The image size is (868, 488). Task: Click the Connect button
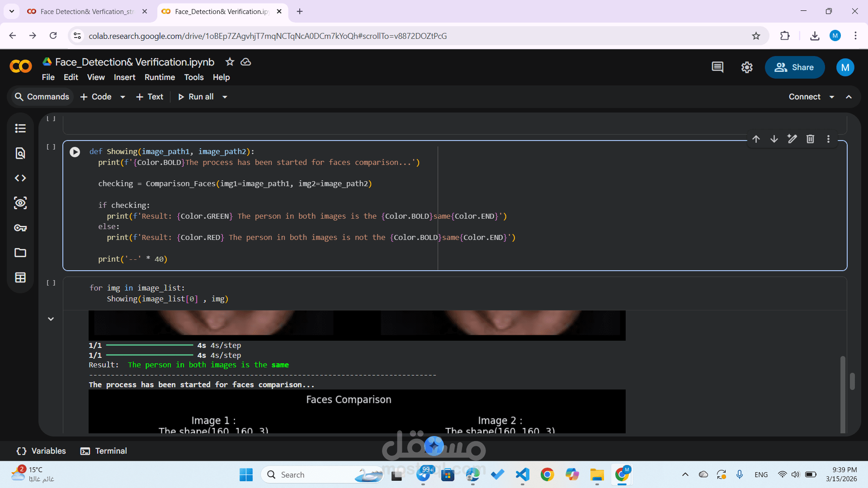point(804,97)
